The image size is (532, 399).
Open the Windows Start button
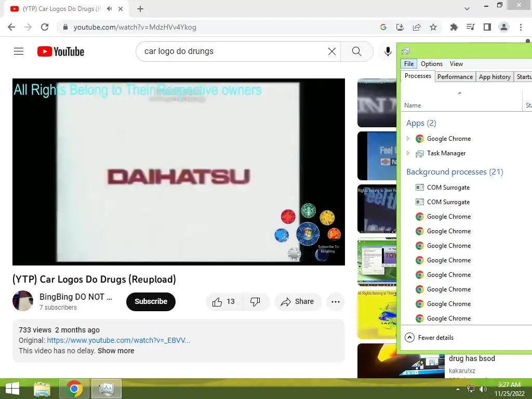pos(12,389)
